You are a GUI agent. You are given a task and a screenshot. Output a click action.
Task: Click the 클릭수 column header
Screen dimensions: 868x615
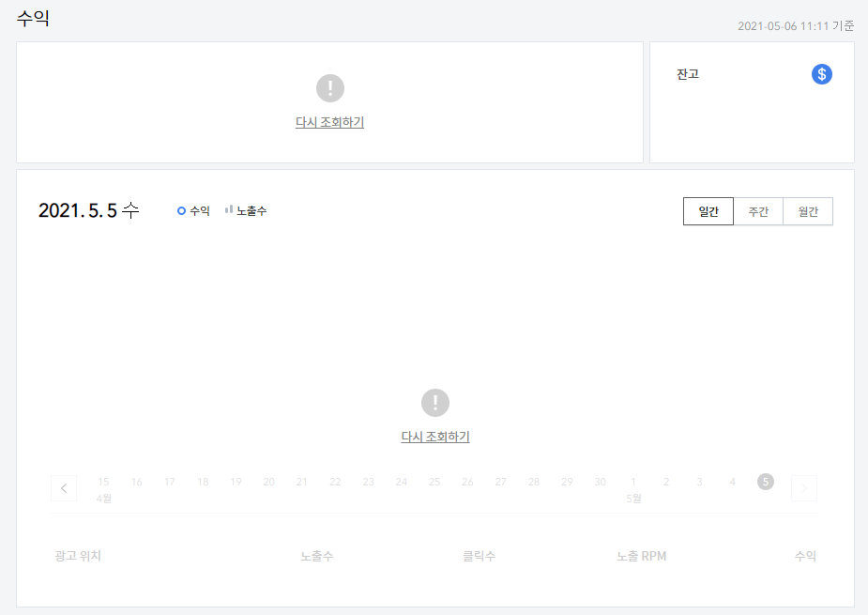tap(480, 556)
